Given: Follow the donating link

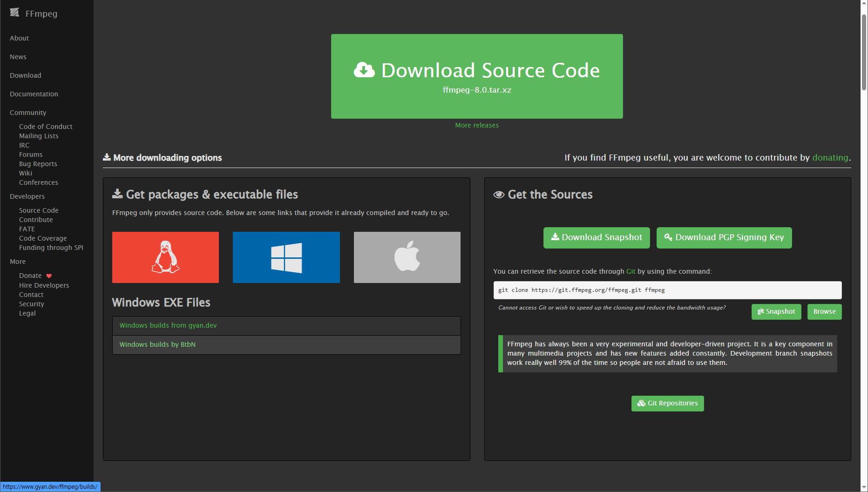Looking at the screenshot, I should (830, 157).
